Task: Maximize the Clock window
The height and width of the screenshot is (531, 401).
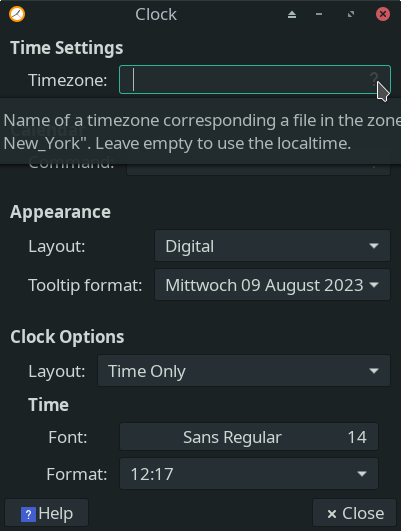Action: click(x=351, y=14)
